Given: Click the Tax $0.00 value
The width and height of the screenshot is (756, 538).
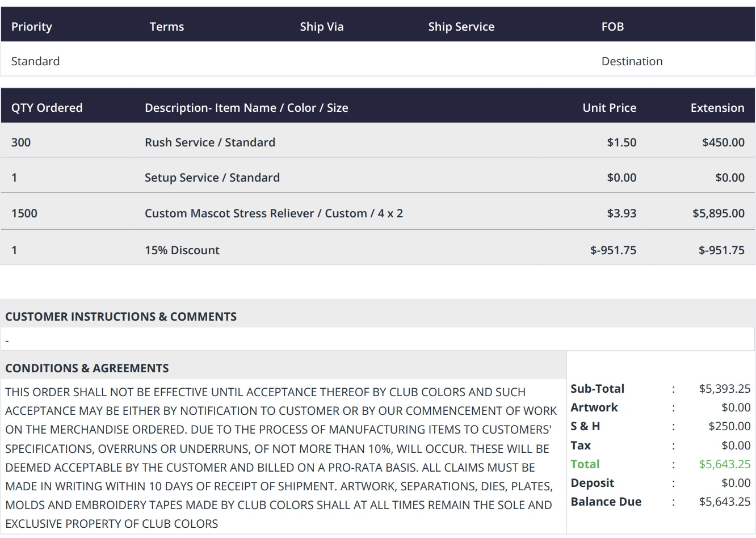Looking at the screenshot, I should point(736,445).
